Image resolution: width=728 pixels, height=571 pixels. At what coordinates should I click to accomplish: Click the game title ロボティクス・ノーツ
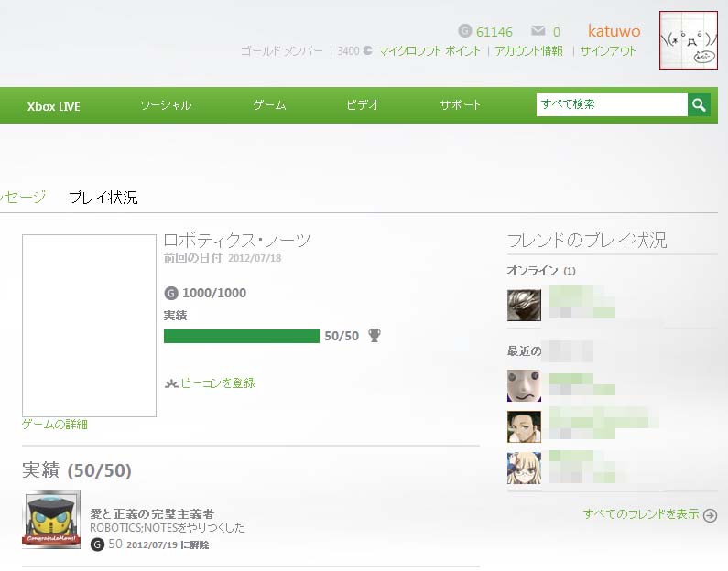tap(237, 241)
